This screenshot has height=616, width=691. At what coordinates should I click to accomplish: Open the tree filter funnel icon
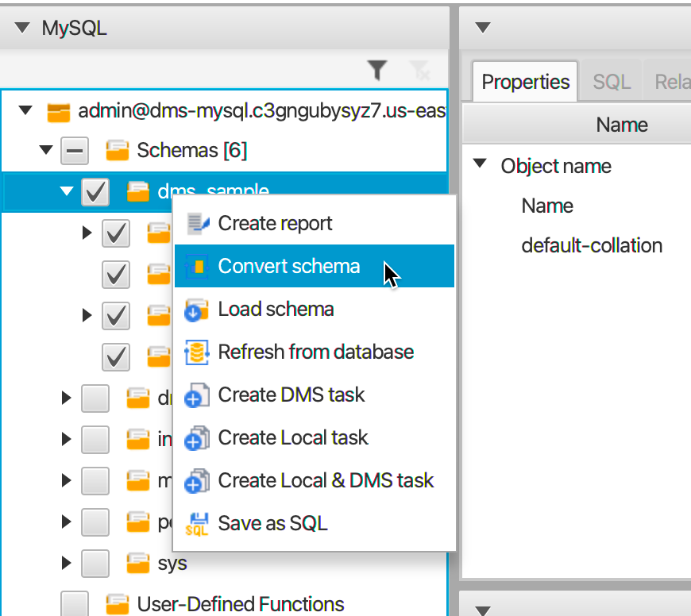point(376,71)
